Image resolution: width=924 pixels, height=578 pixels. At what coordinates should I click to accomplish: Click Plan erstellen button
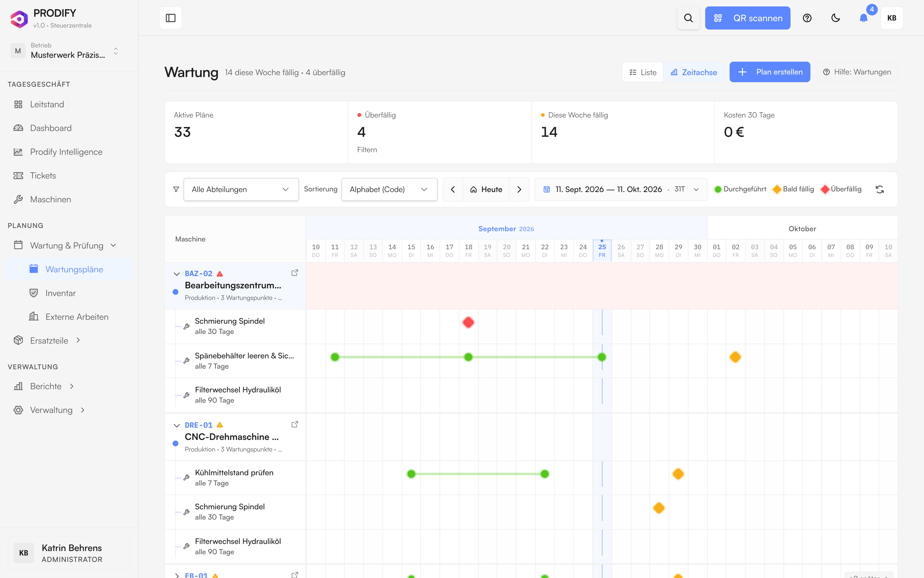click(x=770, y=72)
